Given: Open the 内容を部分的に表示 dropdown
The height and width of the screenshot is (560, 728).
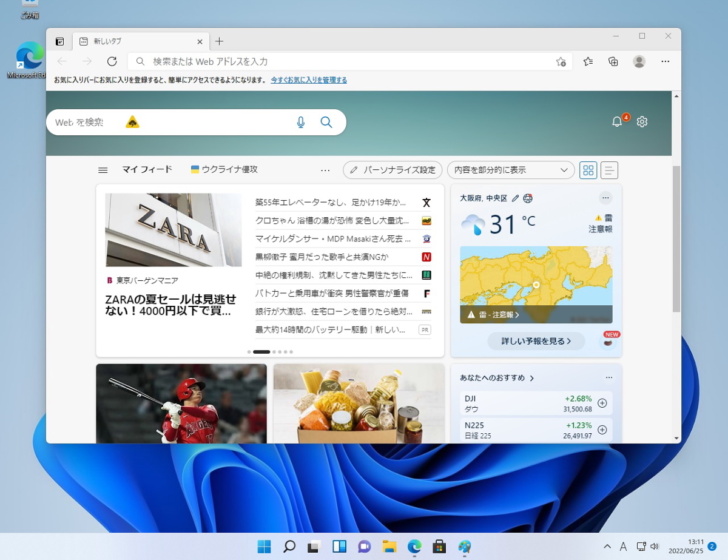Looking at the screenshot, I should (511, 170).
